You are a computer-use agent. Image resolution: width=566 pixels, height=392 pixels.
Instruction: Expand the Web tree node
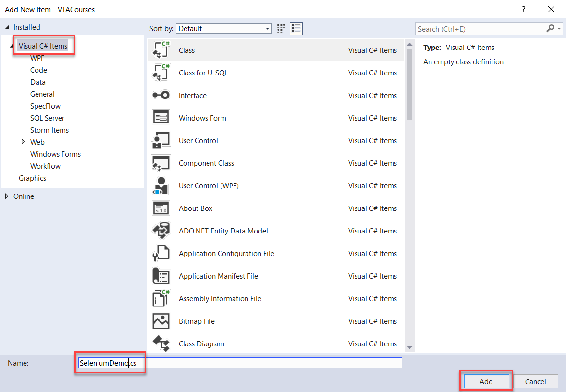[x=23, y=142]
